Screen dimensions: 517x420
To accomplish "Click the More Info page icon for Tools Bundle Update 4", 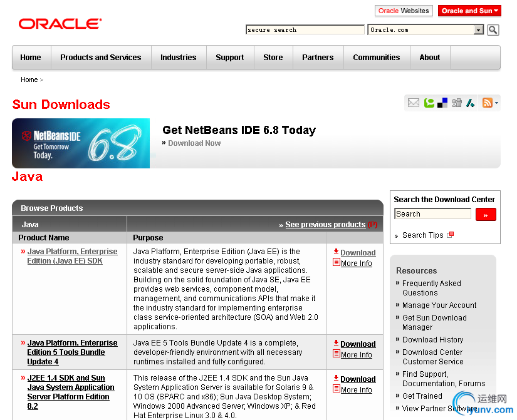I will tap(337, 354).
